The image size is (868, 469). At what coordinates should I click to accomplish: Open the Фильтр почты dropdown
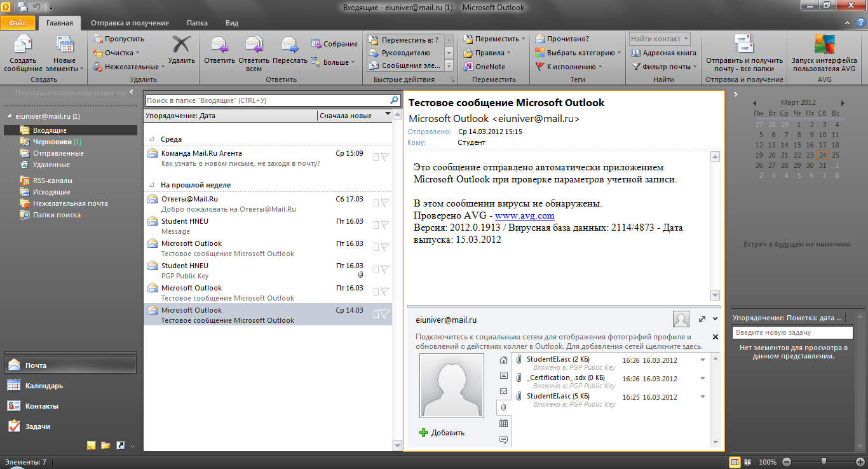tap(664, 67)
